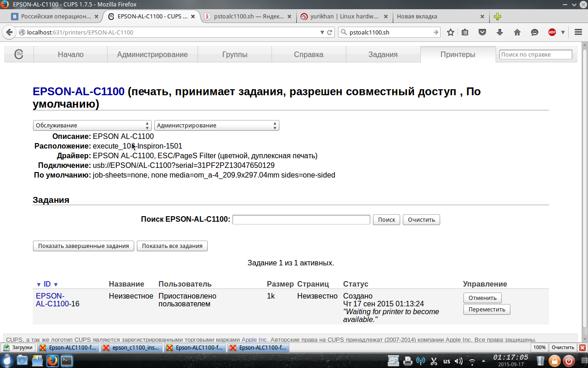The height and width of the screenshot is (368, 588).
Task: Open the Справка tab
Action: click(309, 54)
